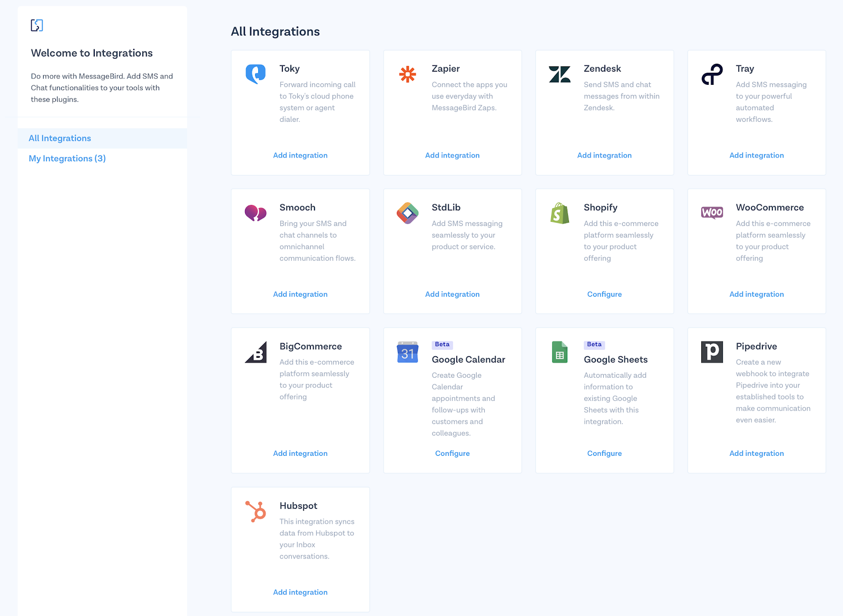Add the Smooch integration

300,294
